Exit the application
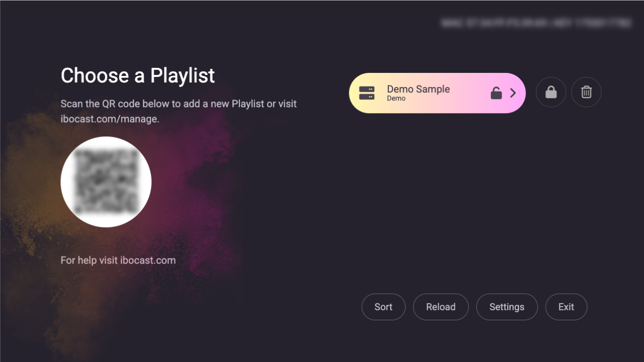The image size is (644, 362). tap(566, 307)
